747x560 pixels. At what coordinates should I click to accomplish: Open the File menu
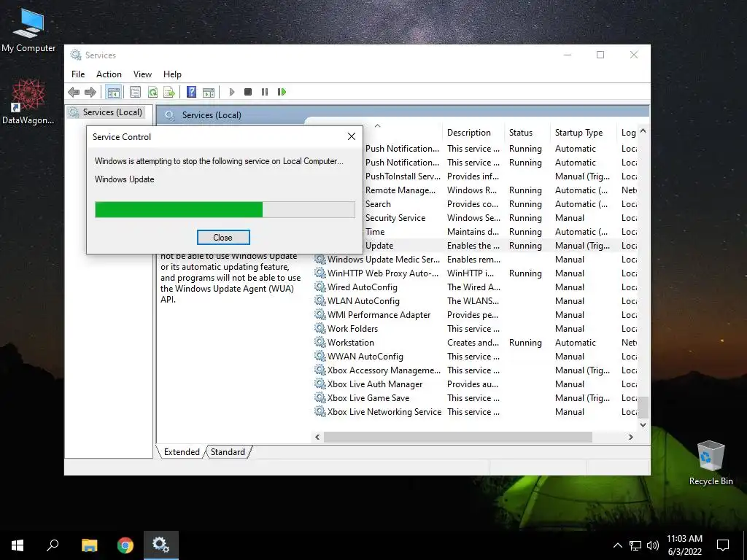pyautogui.click(x=78, y=74)
